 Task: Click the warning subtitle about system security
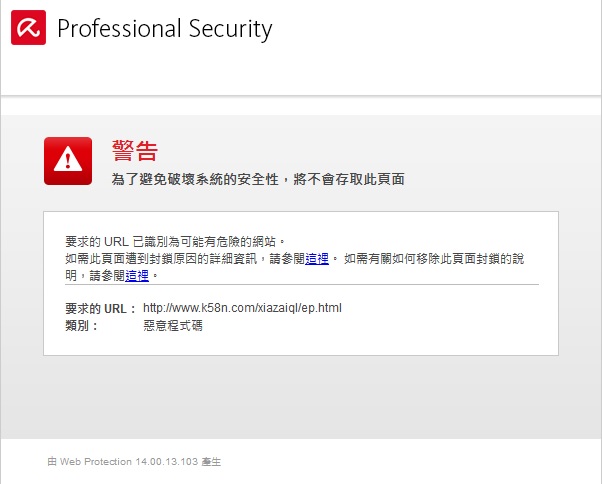click(x=258, y=179)
